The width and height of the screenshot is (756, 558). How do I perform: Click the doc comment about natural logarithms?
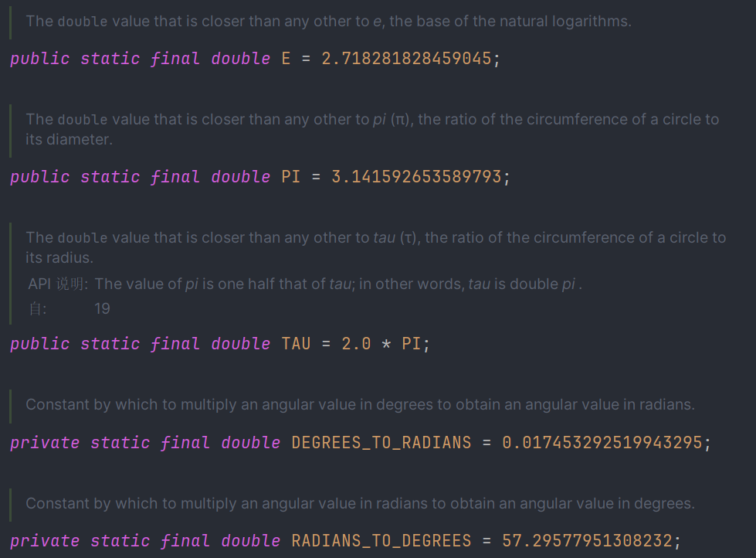tap(328, 21)
